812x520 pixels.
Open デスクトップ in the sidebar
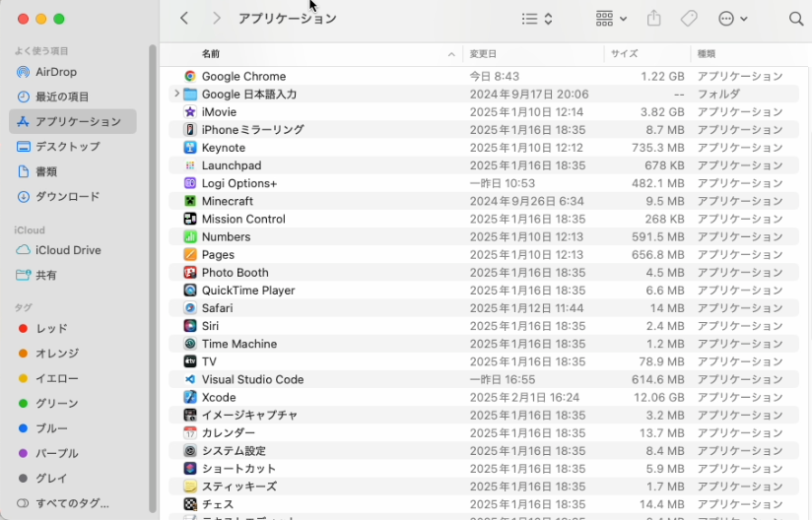click(x=73, y=147)
